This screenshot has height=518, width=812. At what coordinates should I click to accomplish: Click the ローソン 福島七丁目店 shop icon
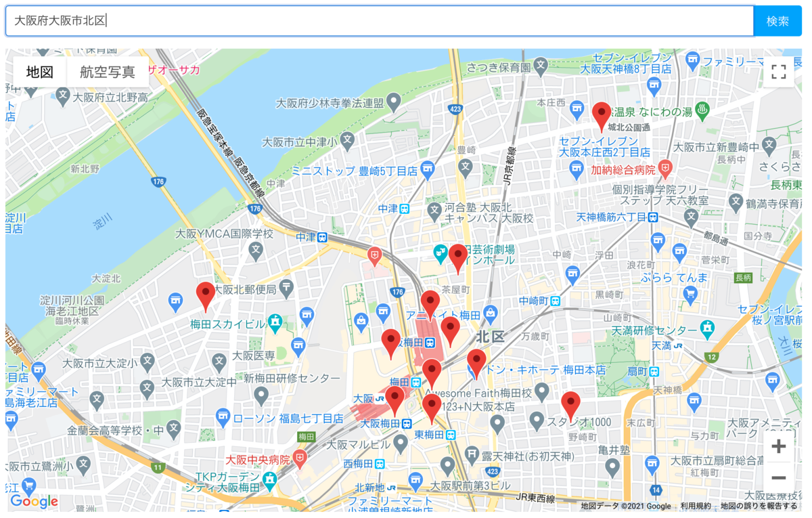[223, 418]
